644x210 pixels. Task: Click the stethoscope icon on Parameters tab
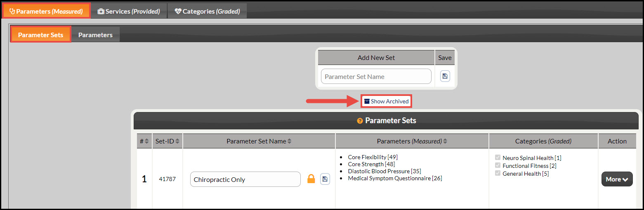[x=12, y=11]
